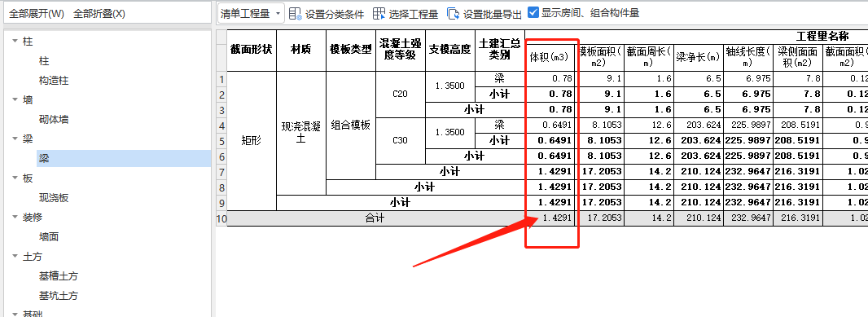Click 全部展开(W) button

coord(37,14)
